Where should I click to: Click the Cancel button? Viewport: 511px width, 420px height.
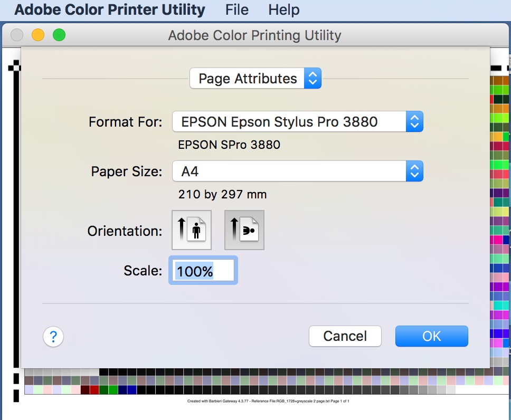tap(345, 336)
